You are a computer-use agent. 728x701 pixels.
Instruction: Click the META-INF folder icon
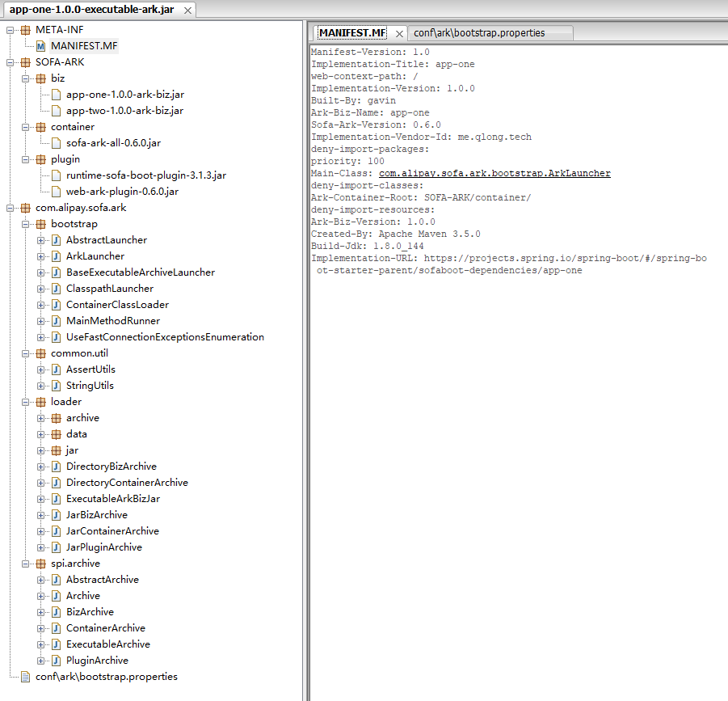(24, 29)
